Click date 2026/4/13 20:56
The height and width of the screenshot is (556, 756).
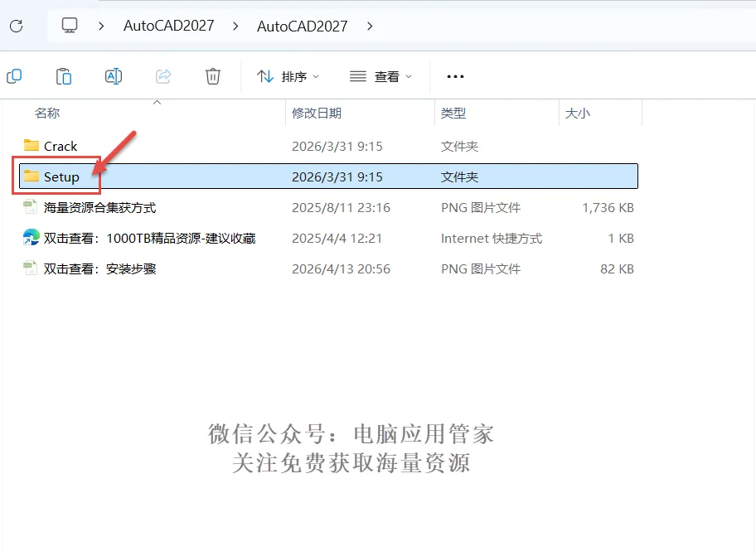pos(341,268)
